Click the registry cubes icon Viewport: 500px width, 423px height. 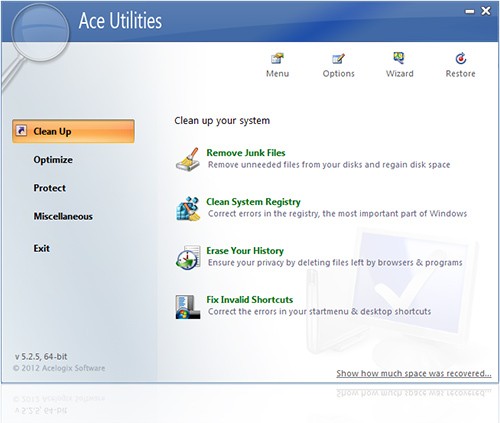point(188,208)
